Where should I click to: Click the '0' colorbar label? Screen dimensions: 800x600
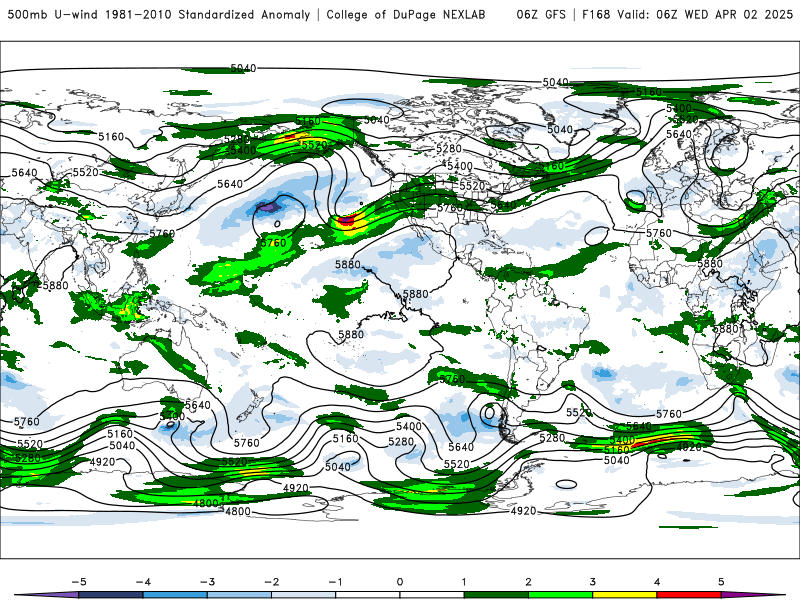(400, 582)
